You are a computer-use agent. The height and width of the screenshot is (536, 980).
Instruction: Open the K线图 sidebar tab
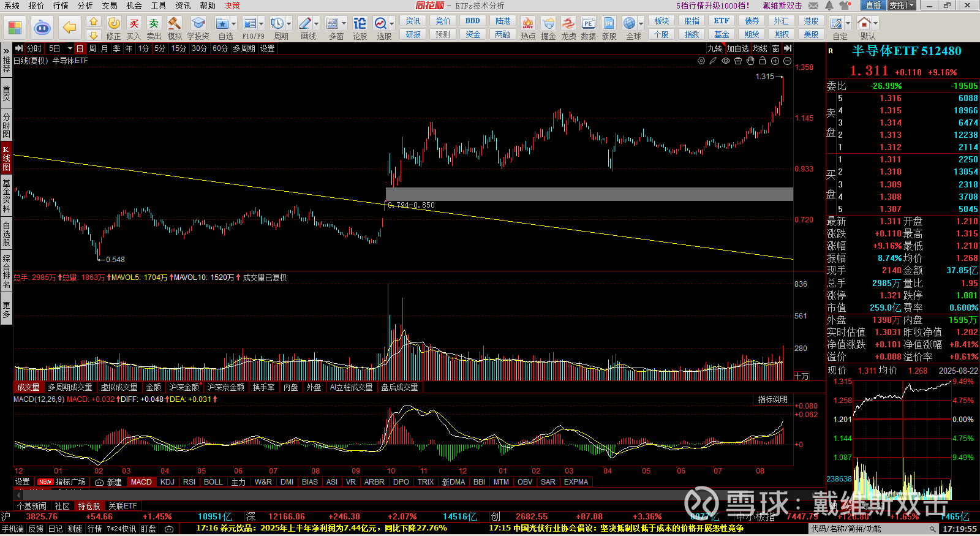point(6,158)
